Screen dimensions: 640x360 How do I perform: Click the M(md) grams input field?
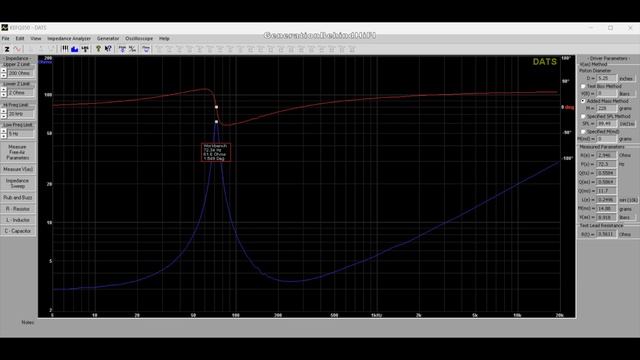pyautogui.click(x=606, y=139)
